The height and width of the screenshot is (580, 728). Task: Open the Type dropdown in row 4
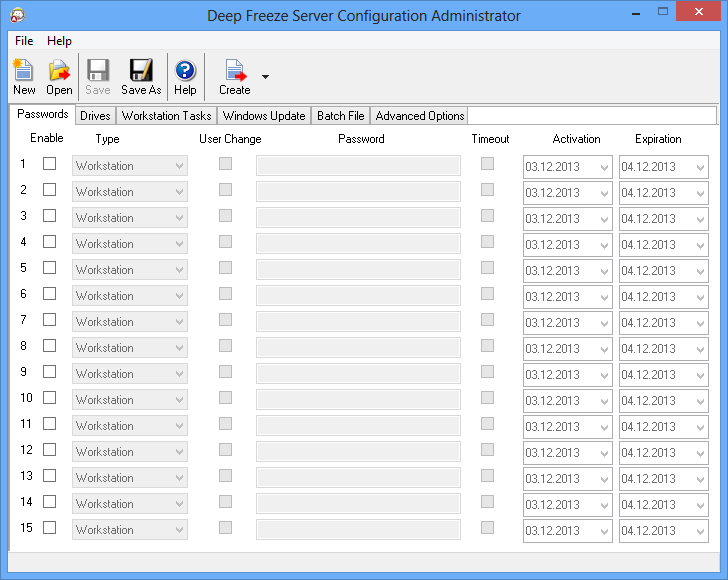point(130,244)
